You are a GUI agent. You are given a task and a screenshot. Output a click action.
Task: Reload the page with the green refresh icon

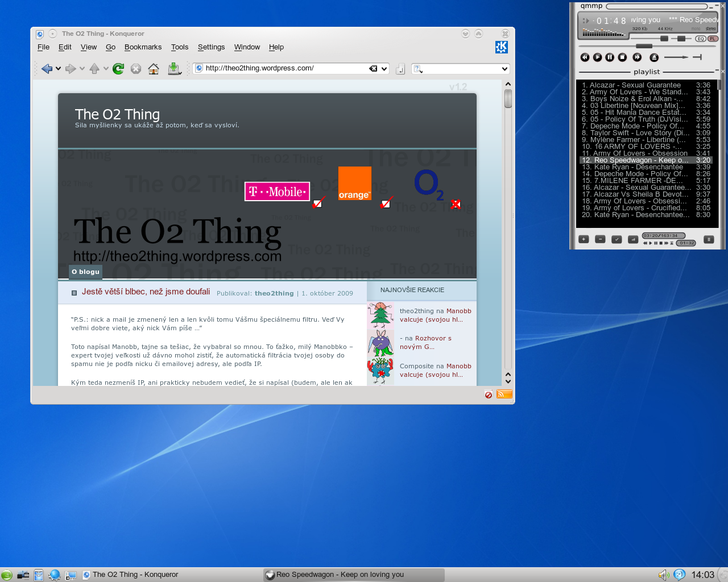point(118,69)
